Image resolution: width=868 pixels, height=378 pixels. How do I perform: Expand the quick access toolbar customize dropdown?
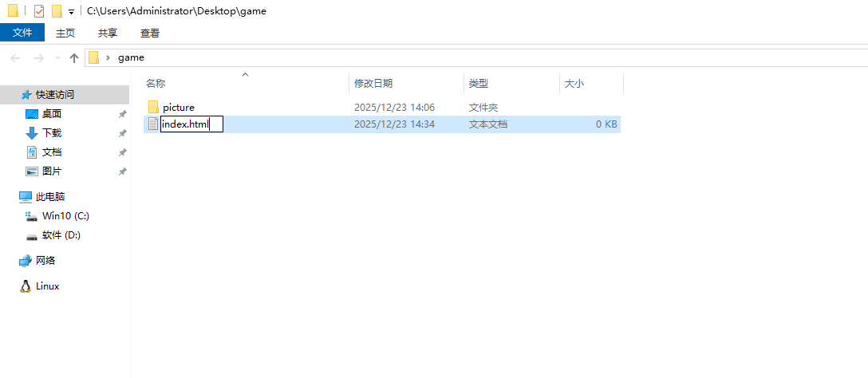pos(71,12)
